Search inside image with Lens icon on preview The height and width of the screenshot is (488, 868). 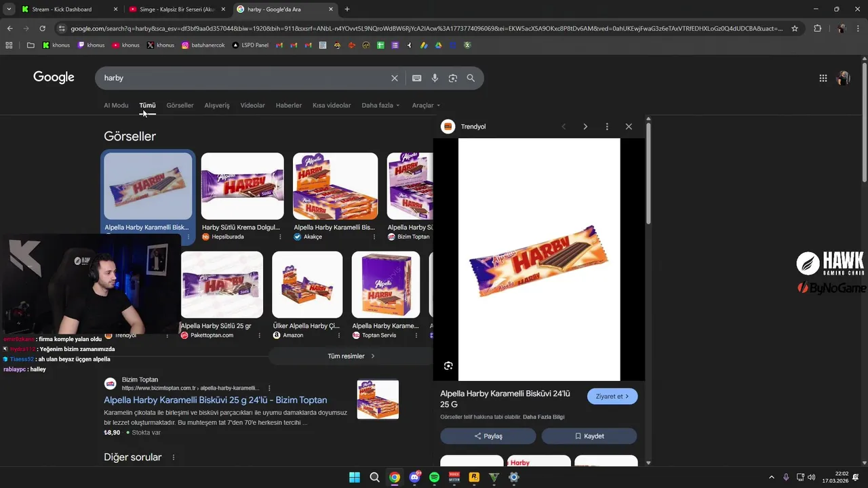448,366
